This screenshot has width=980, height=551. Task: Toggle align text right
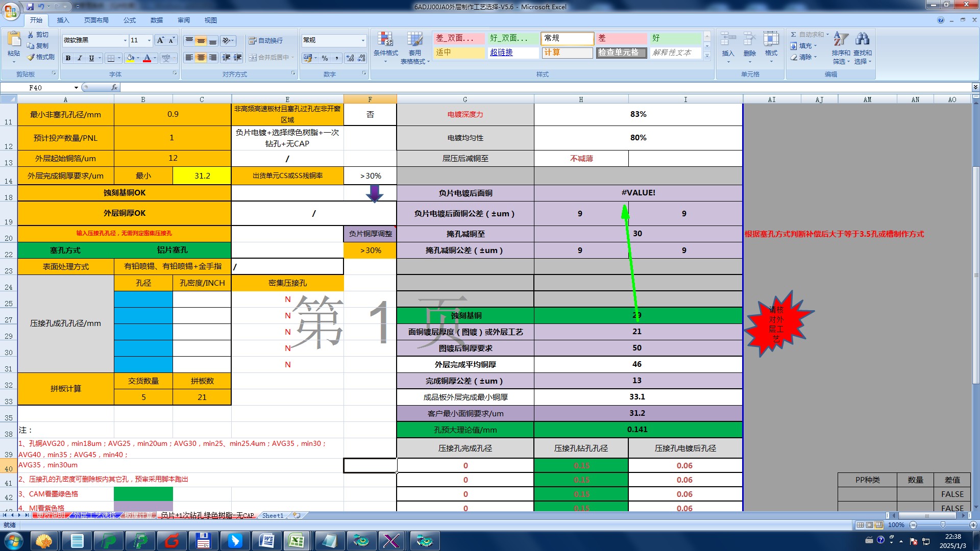click(213, 58)
